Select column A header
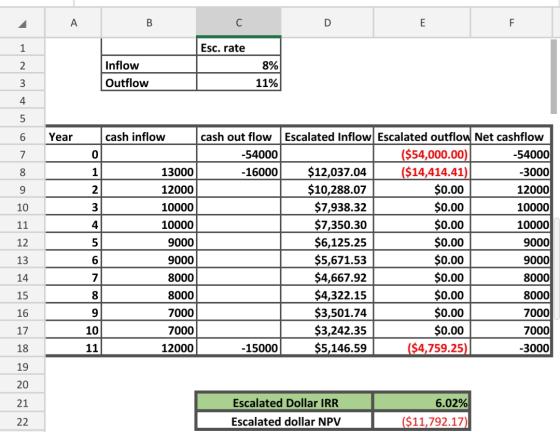 pyautogui.click(x=73, y=23)
